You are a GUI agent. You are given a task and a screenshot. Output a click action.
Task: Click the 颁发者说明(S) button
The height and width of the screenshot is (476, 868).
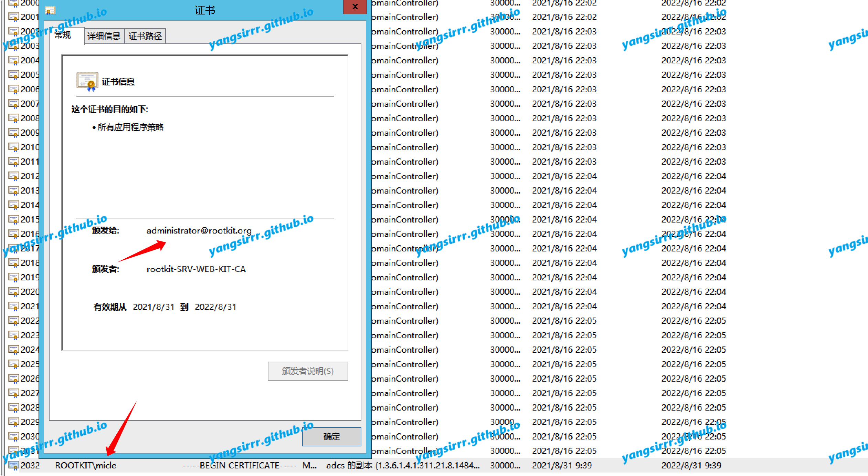(308, 371)
